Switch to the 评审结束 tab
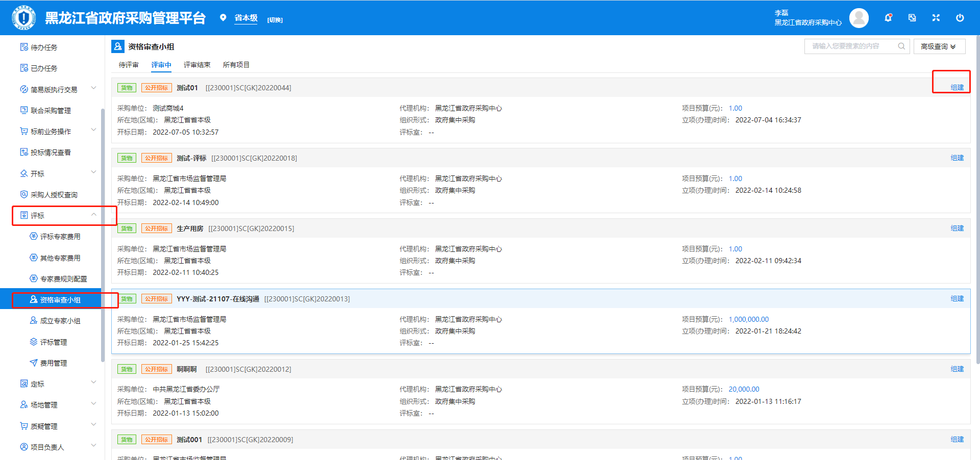Screen dimensions: 980x460 197,65
